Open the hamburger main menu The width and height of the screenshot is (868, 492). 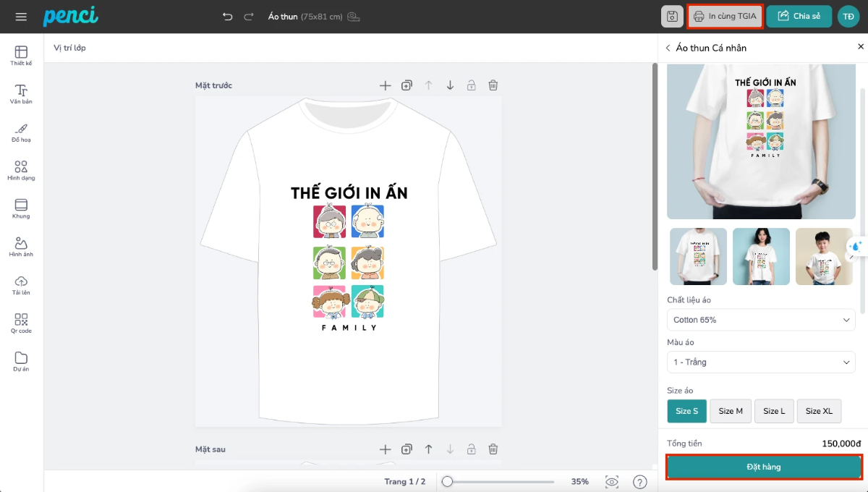coord(21,17)
